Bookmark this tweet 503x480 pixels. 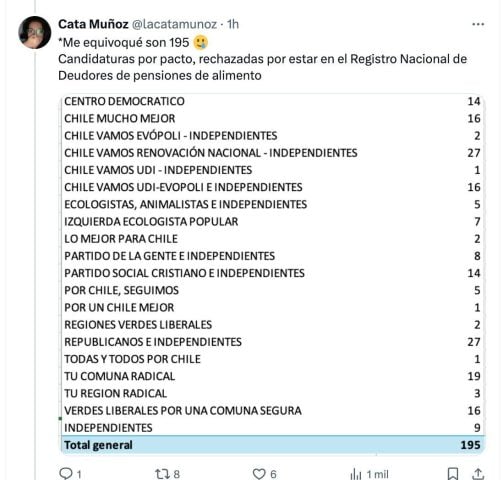[452, 474]
